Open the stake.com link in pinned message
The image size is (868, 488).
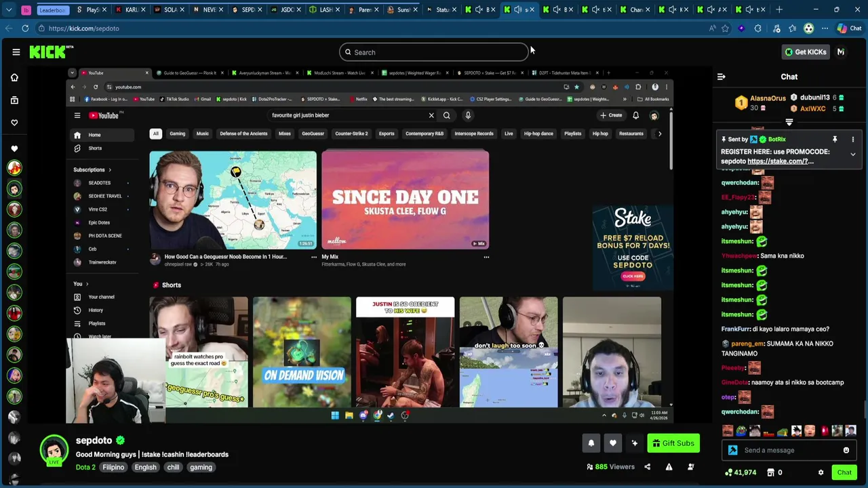(x=780, y=161)
